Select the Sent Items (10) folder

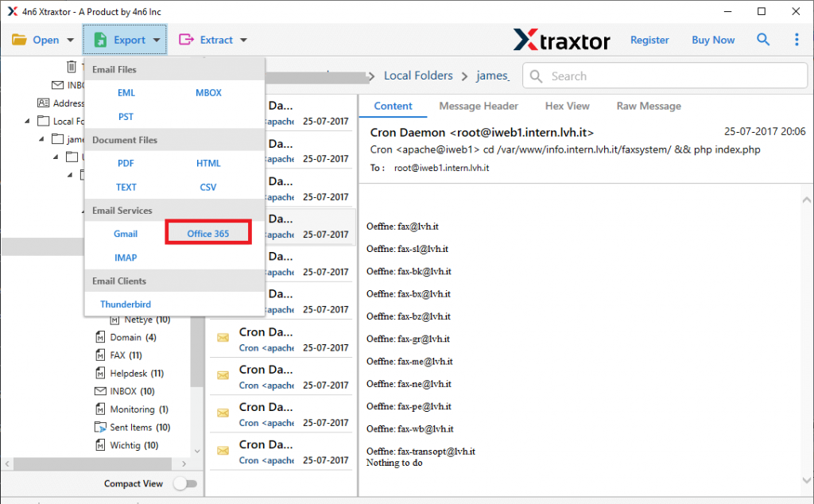pyautogui.click(x=140, y=427)
